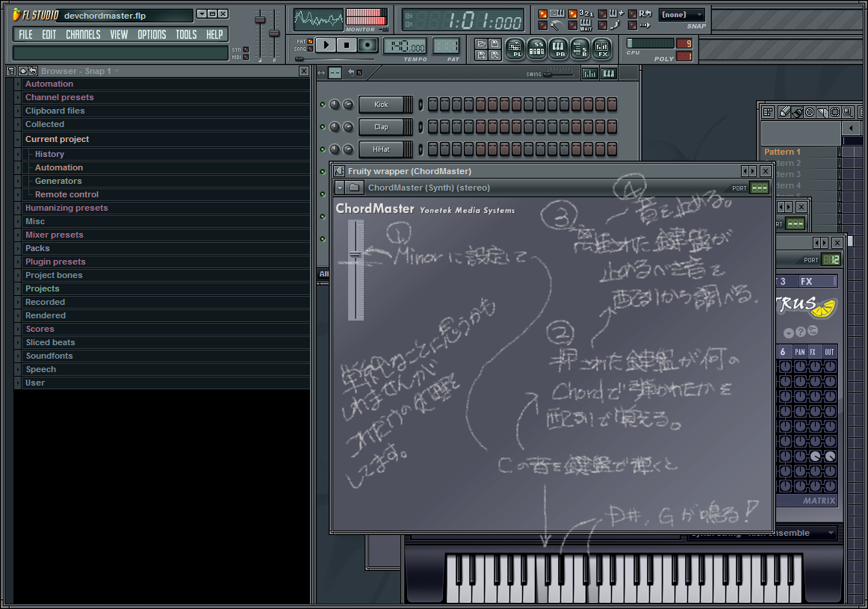Image resolution: width=868 pixels, height=609 pixels.
Task: Open the Piano Roll with the PR icon
Action: tap(558, 49)
